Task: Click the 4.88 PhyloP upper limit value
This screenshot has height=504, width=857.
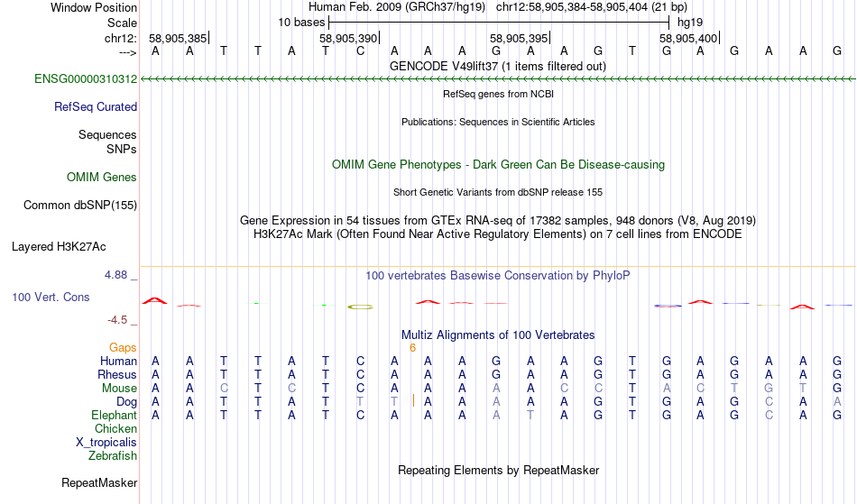Action: pyautogui.click(x=115, y=275)
